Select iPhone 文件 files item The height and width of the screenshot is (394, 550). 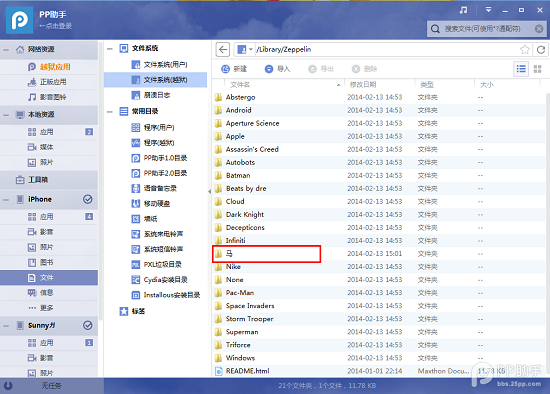(49, 278)
